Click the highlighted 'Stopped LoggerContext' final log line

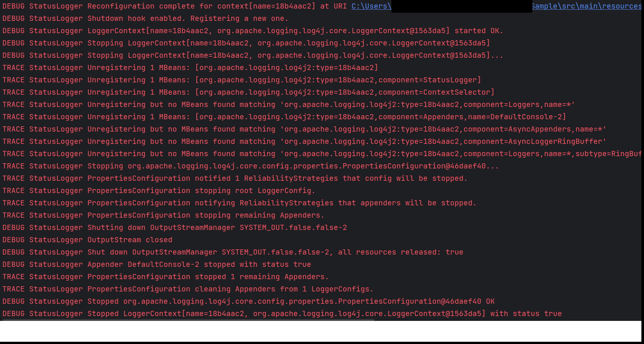(224, 313)
